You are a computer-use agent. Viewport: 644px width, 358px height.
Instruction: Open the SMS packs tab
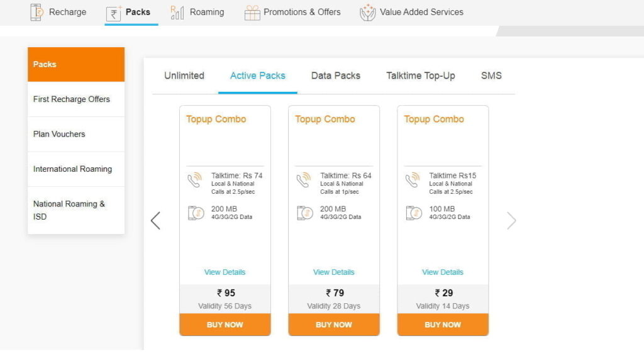point(491,76)
